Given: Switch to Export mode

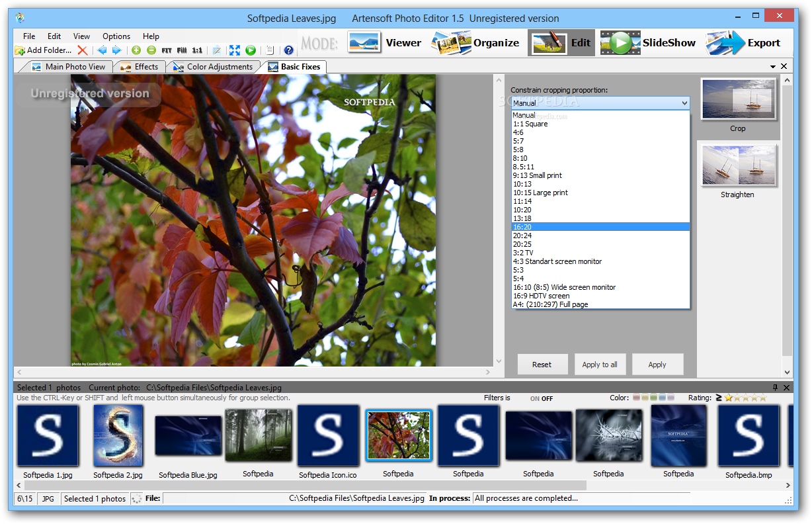Looking at the screenshot, I should [x=743, y=42].
